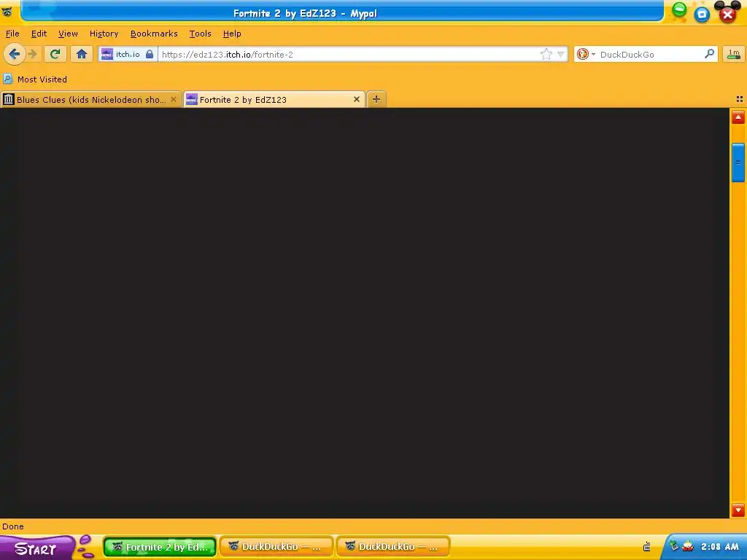Go to the home page icon
The image size is (747, 560).
pyautogui.click(x=82, y=54)
